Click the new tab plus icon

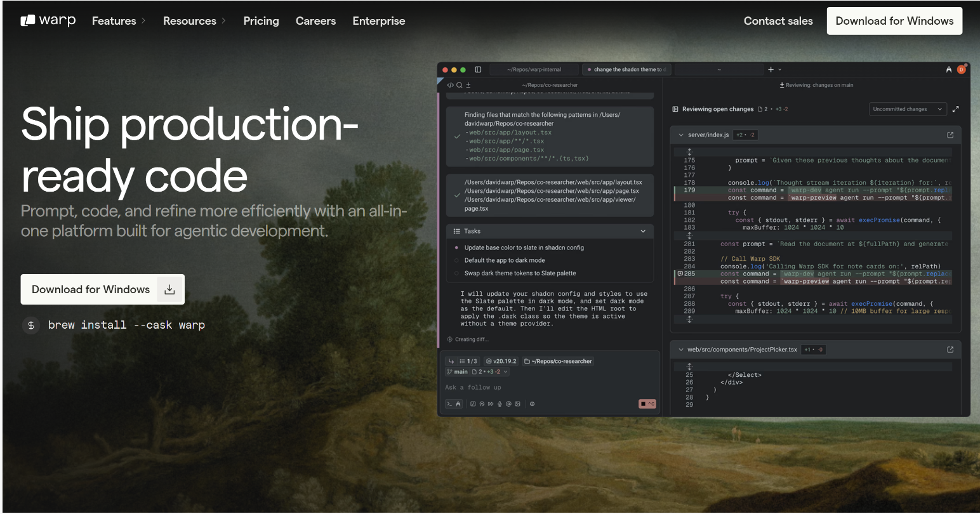tap(771, 70)
